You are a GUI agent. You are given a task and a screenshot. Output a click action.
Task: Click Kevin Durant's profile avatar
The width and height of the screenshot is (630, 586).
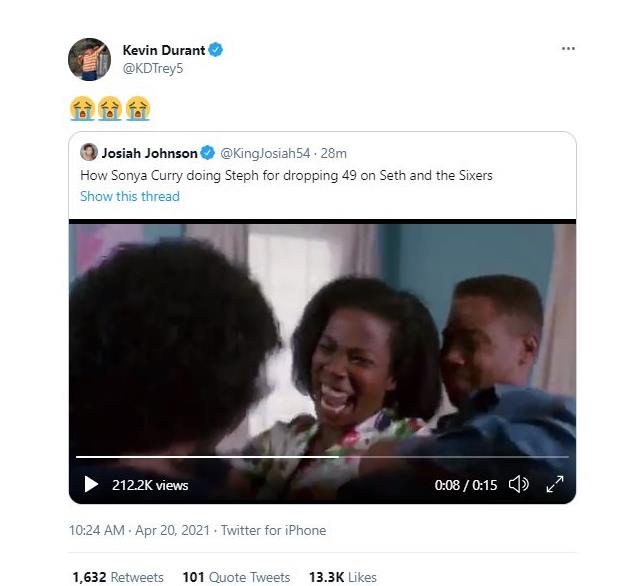pos(89,59)
